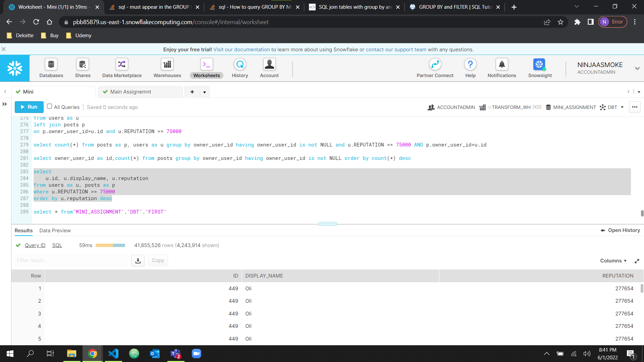This screenshot has height=362, width=644.
Task: Click the Filter result input field
Action: [71, 260]
